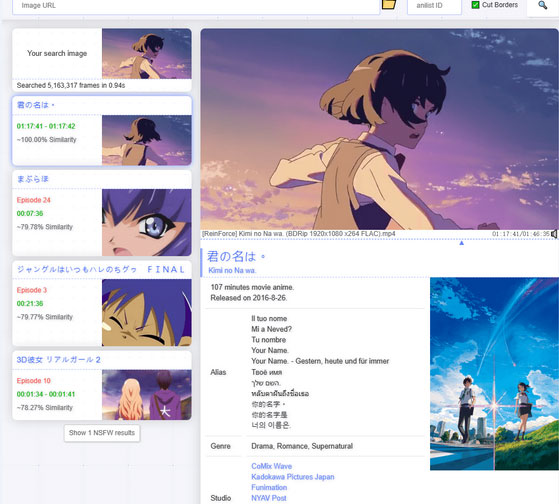The width and height of the screenshot is (559, 504).
Task: Click the 107 minutes movie anime text
Action: pyautogui.click(x=252, y=287)
